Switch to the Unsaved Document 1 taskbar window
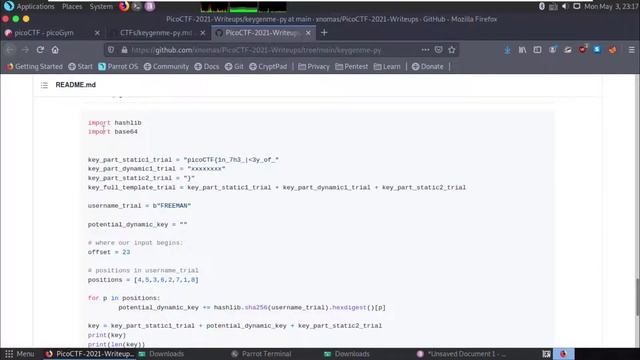 [x=461, y=354]
